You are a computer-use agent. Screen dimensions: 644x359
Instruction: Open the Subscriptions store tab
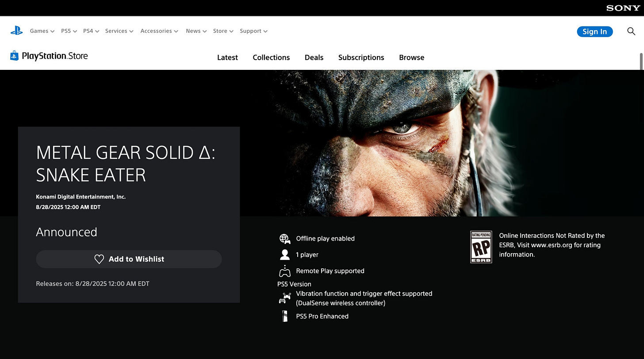click(x=361, y=57)
